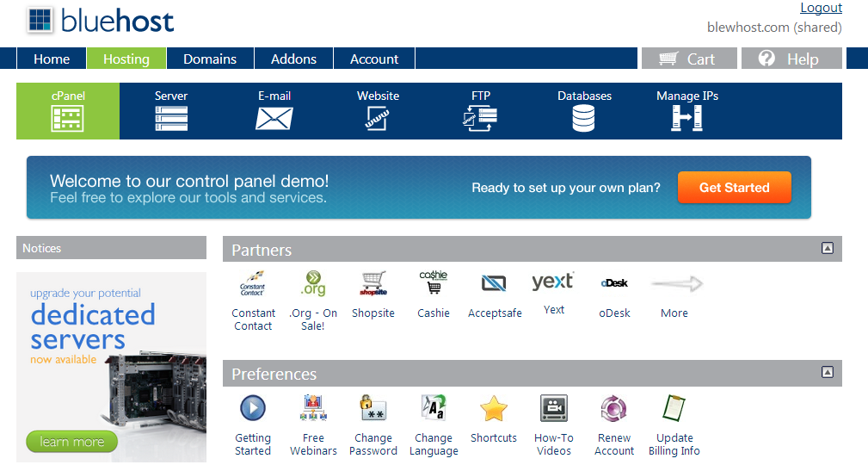Viewport: 868px width, 471px height.
Task: Open the How-To Videos icon
Action: click(553, 408)
